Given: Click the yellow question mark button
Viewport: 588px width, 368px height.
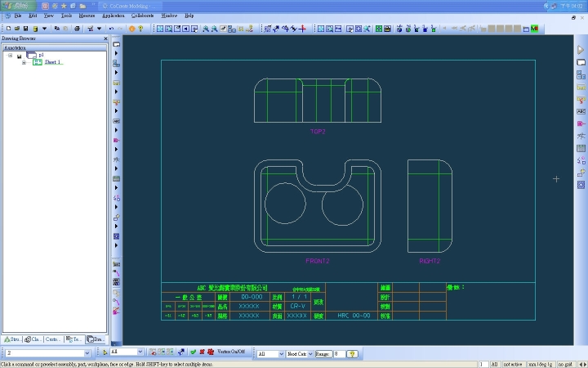Looking at the screenshot, I should pyautogui.click(x=352, y=354).
